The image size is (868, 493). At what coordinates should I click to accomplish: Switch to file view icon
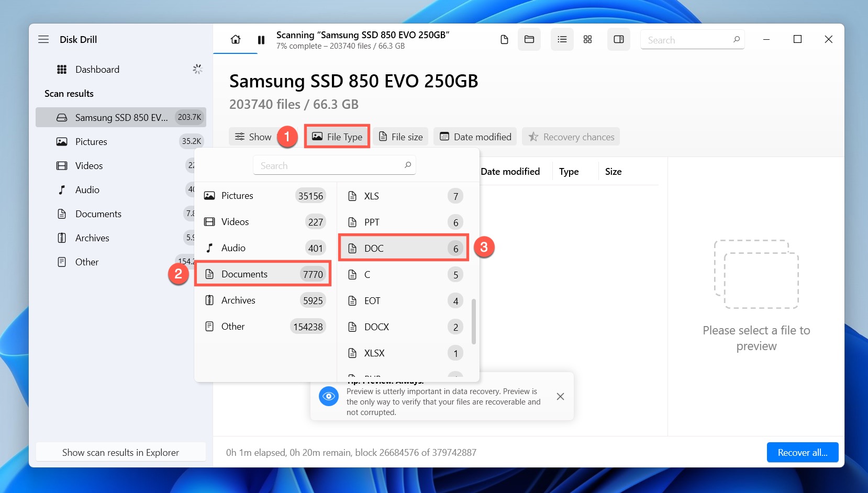(x=504, y=40)
